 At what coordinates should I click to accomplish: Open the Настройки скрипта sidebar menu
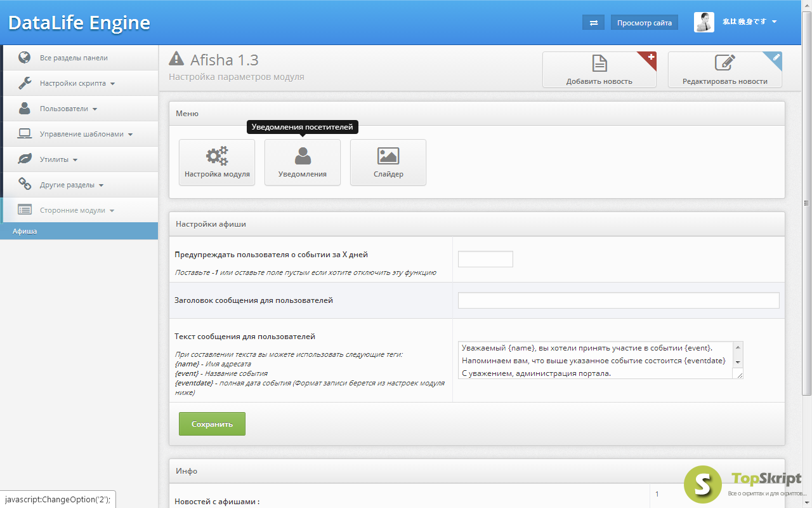tap(80, 83)
